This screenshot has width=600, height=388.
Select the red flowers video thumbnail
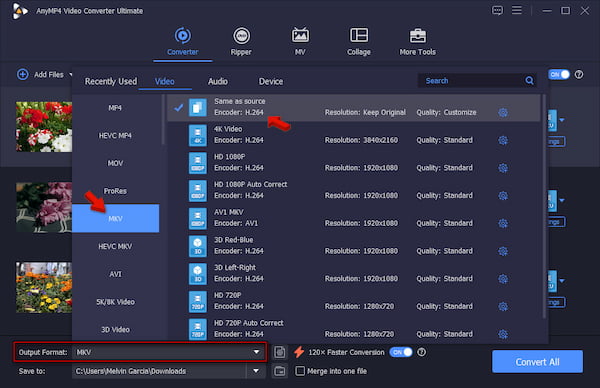point(44,127)
